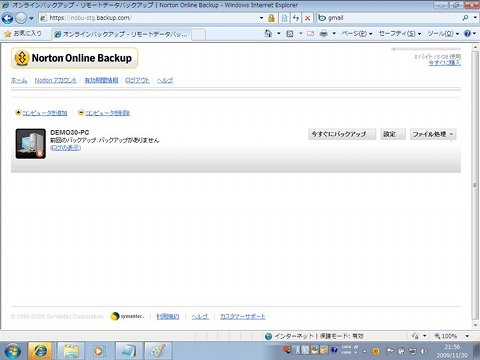Expand the address bar history dropdown
Screen dimensions: 480x360
(x=261, y=18)
